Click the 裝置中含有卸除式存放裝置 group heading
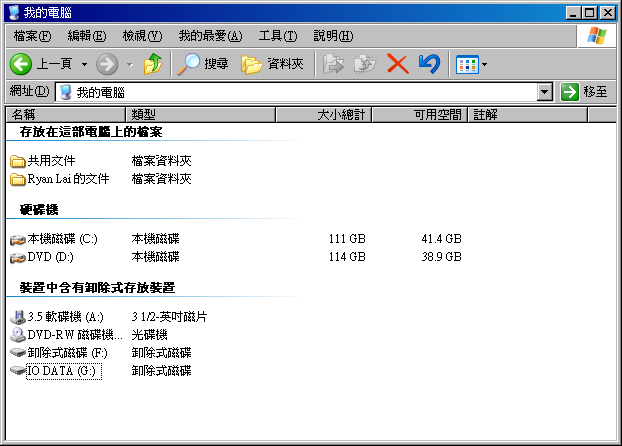The image size is (622, 446). (98, 287)
